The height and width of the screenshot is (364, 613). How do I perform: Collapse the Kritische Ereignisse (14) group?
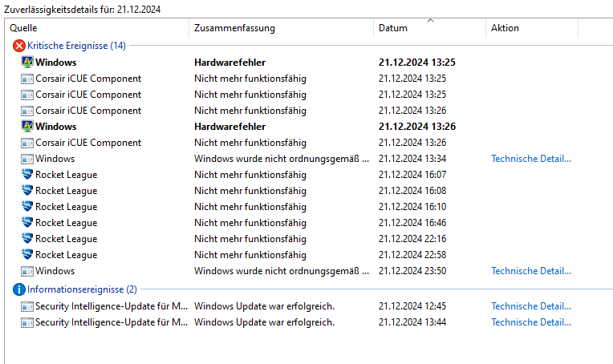77,46
